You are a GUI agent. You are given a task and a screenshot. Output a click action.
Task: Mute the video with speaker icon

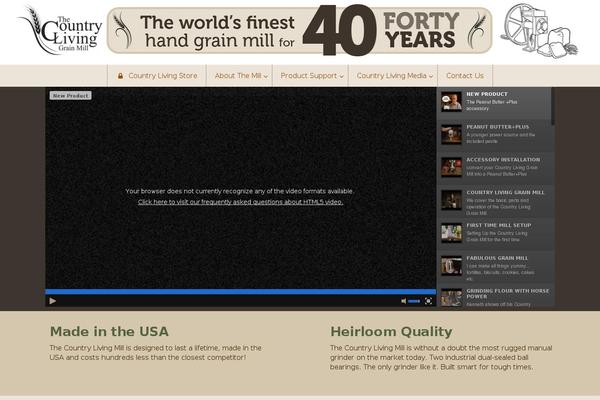[403, 301]
